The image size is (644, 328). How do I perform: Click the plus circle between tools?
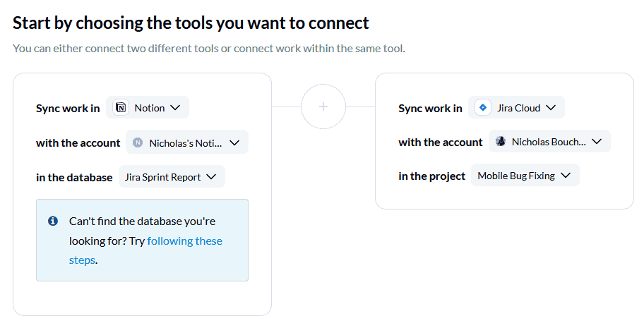pyautogui.click(x=323, y=107)
